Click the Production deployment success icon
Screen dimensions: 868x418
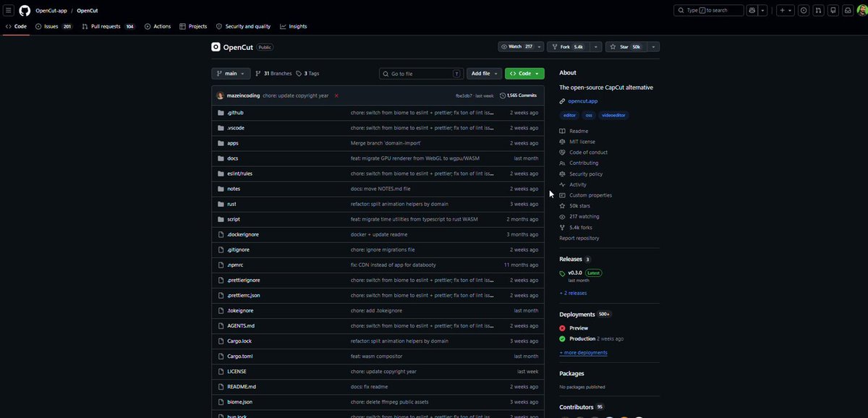[x=563, y=338]
